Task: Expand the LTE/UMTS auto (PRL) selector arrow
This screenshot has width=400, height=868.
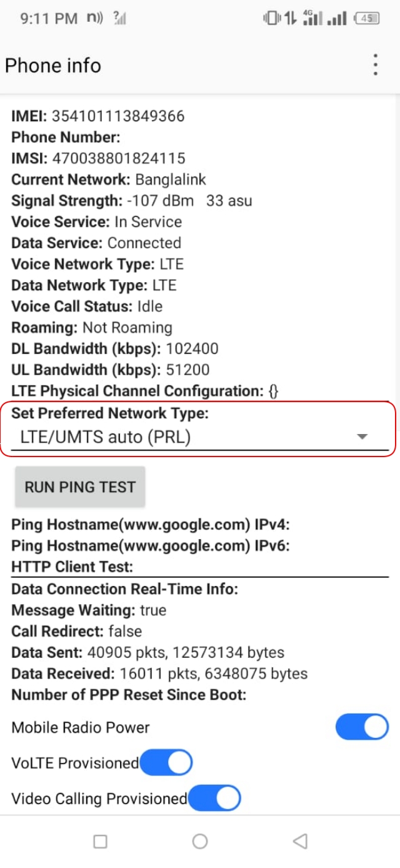Action: pyautogui.click(x=361, y=438)
